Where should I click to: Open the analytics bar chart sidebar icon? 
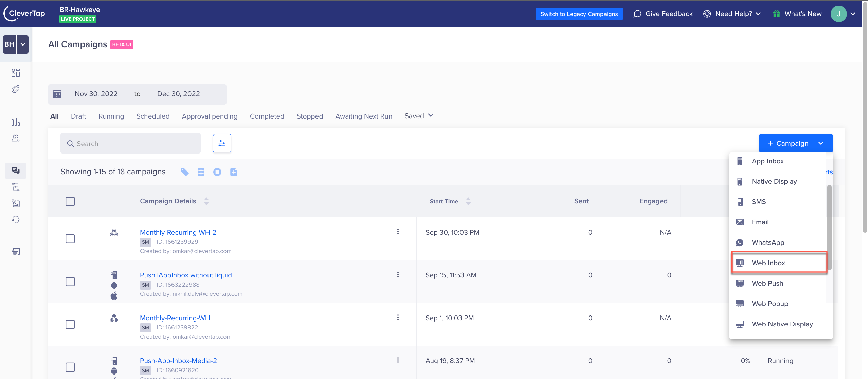point(16,122)
